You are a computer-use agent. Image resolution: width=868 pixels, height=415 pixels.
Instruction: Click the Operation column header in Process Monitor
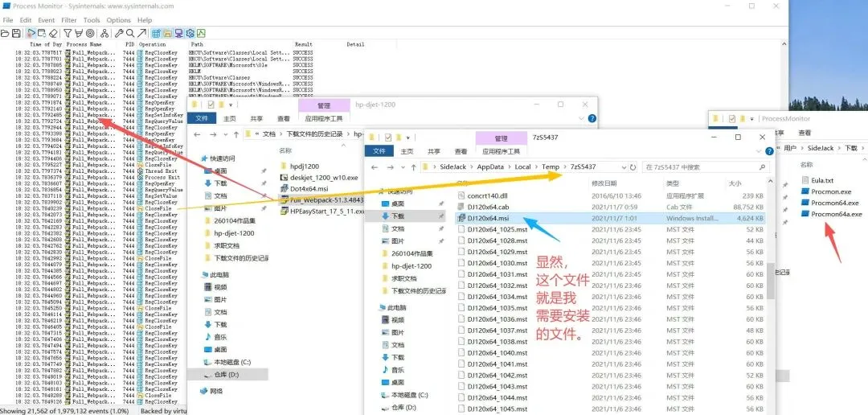[152, 44]
